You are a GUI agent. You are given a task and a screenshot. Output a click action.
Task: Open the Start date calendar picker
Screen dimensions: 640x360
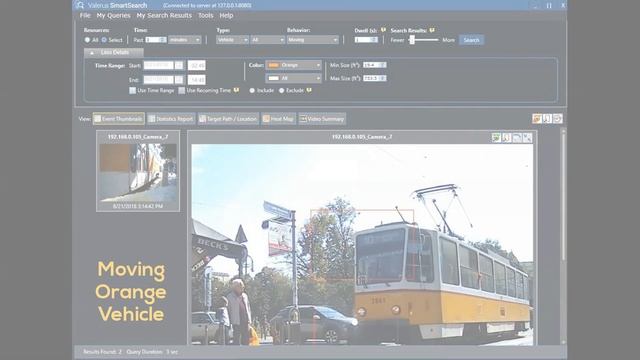pos(179,65)
